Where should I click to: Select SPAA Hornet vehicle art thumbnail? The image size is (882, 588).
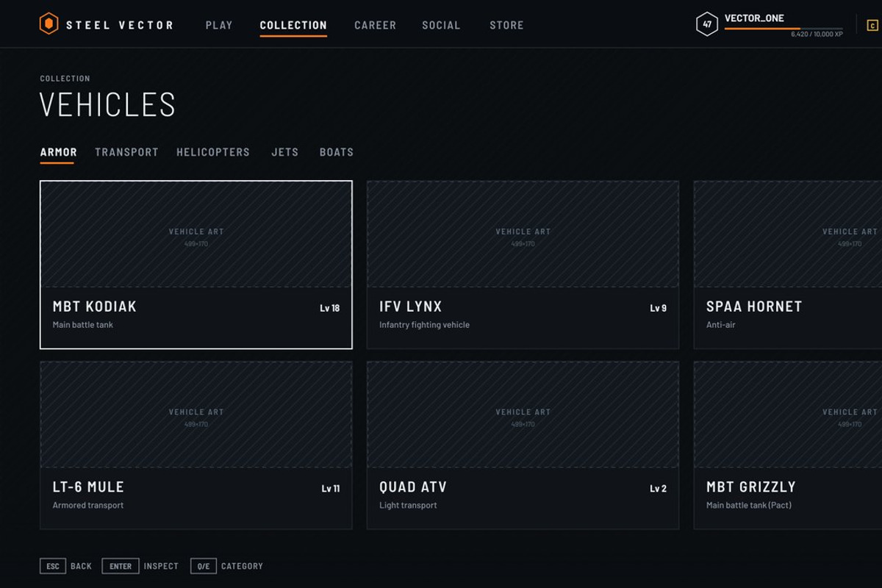tap(788, 234)
